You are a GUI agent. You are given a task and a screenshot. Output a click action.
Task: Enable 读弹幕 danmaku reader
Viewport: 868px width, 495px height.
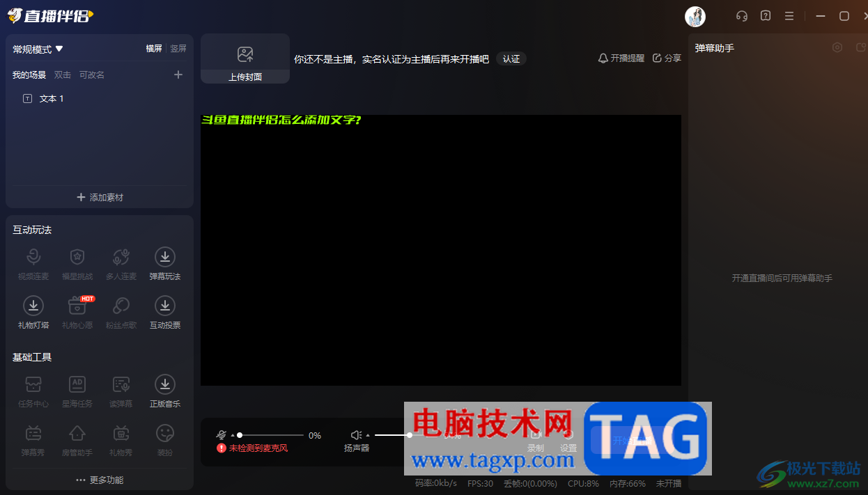(x=121, y=391)
